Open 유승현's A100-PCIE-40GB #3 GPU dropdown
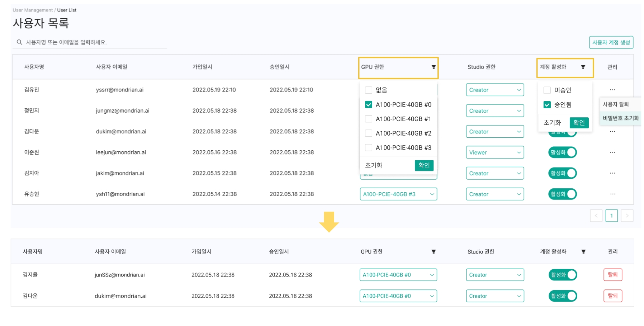The height and width of the screenshot is (326, 644). pyautogui.click(x=398, y=194)
